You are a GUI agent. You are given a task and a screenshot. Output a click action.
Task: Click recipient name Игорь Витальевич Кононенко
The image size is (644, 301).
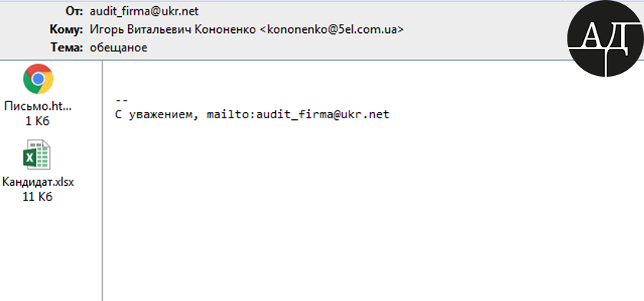tap(172, 30)
